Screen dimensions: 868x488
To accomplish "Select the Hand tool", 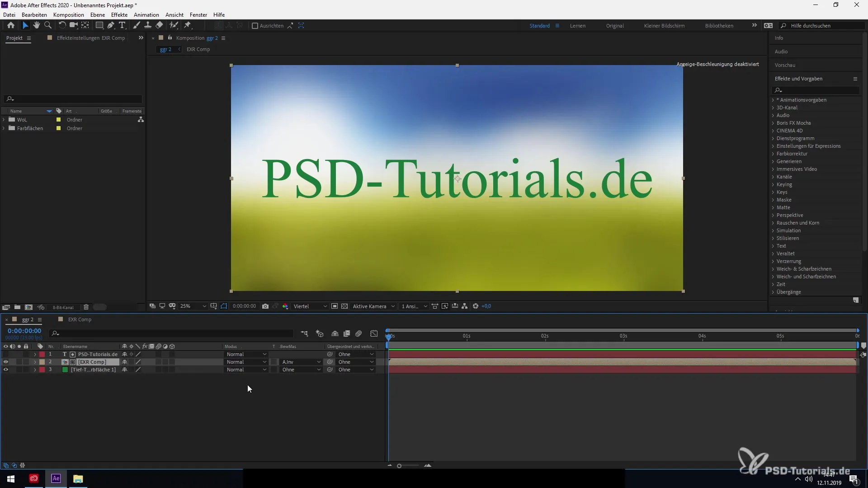I will point(37,25).
